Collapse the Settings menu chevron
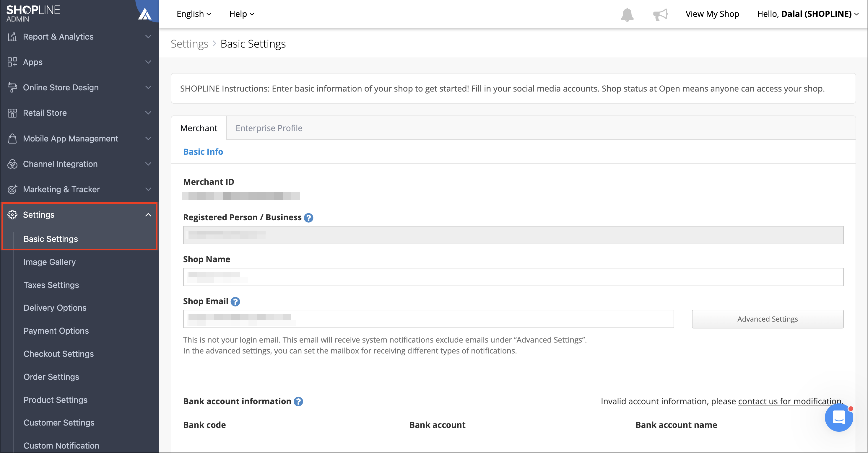This screenshot has height=453, width=868. click(148, 215)
